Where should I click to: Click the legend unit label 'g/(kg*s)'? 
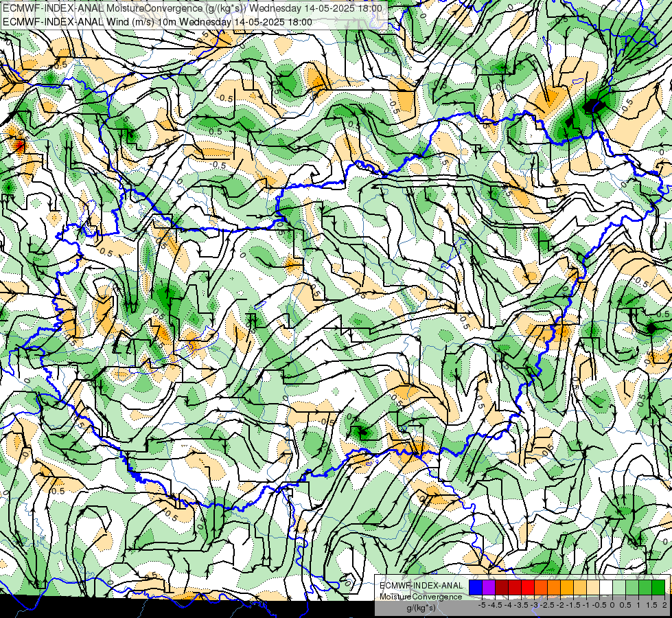(421, 608)
